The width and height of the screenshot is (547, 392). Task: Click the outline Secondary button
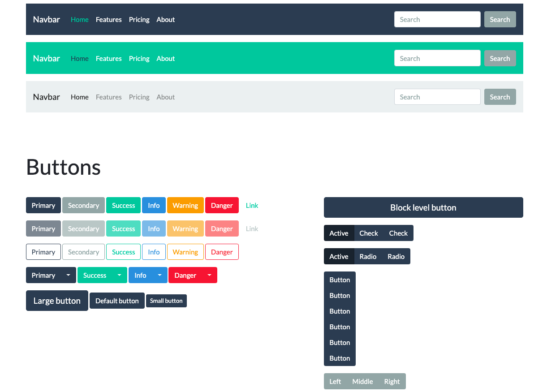pyautogui.click(x=83, y=252)
